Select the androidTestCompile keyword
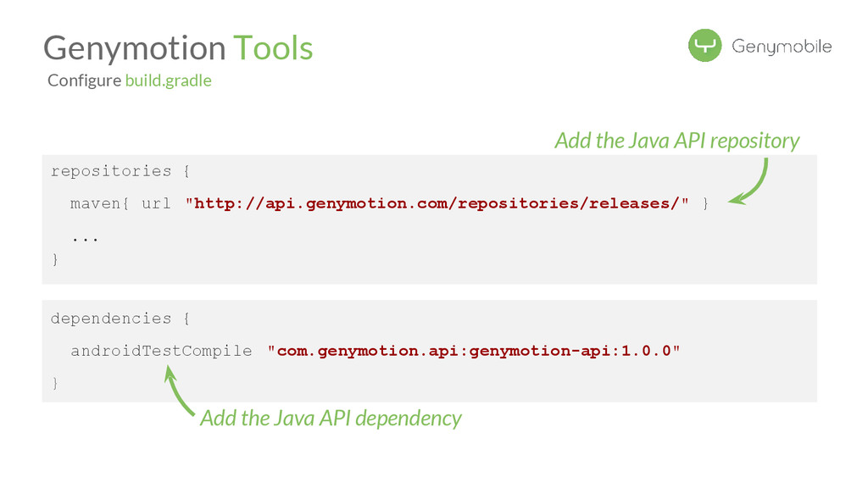Image resolution: width=868 pixels, height=488 pixels. pos(161,351)
